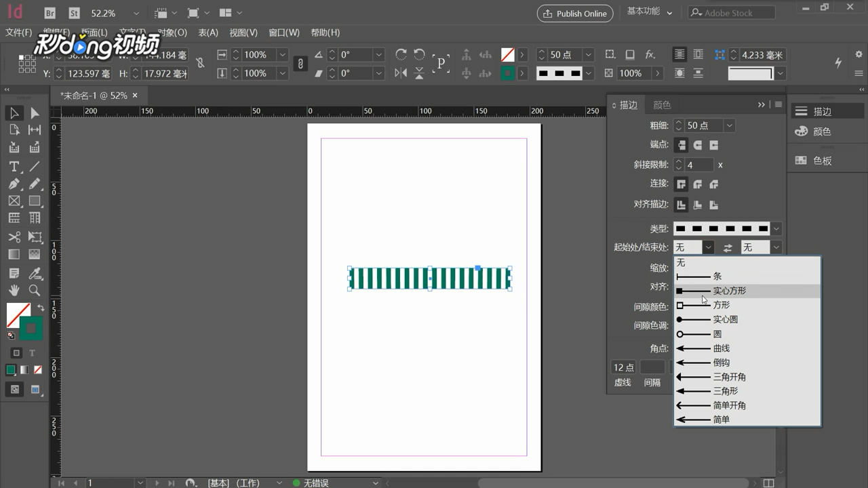Choose round join option
868x488 pixels.
tap(697, 184)
